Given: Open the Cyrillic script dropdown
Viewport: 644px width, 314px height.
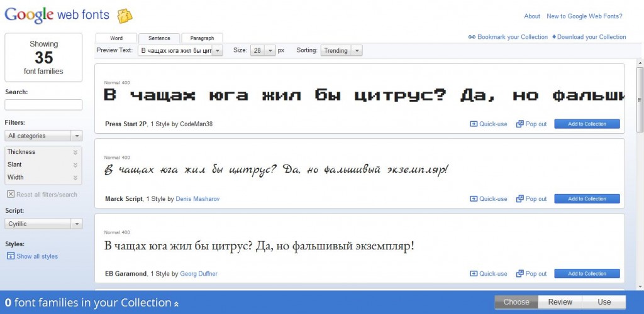Looking at the screenshot, I should coord(43,224).
